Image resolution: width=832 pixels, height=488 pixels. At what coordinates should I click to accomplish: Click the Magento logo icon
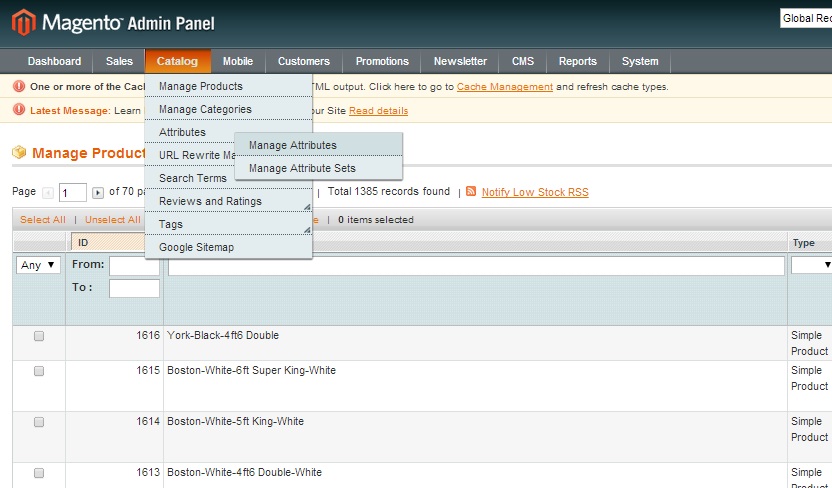[23, 22]
